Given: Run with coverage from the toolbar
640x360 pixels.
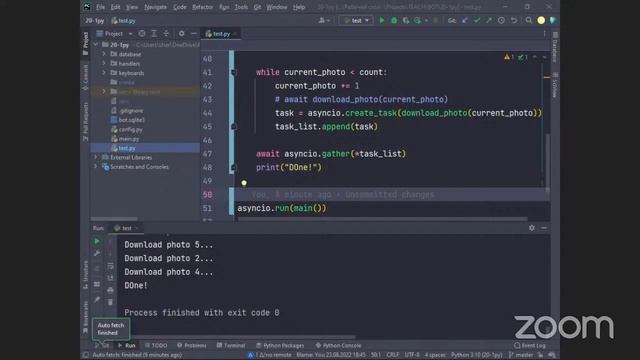Looking at the screenshot, I should [x=406, y=20].
